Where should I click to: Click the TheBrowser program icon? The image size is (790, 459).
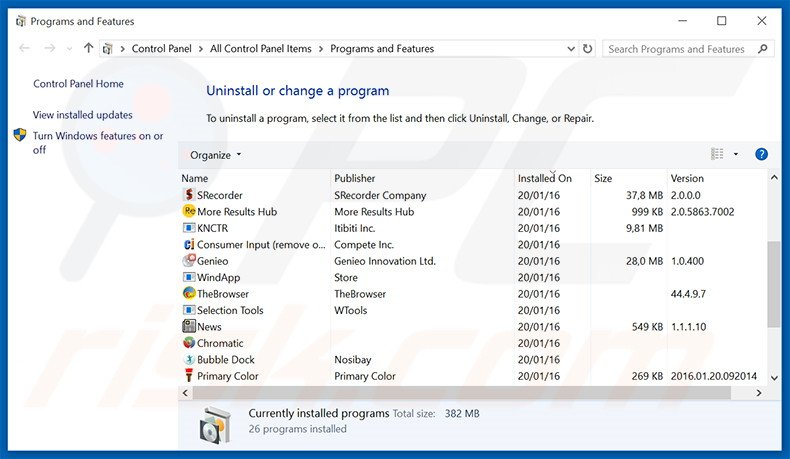189,293
